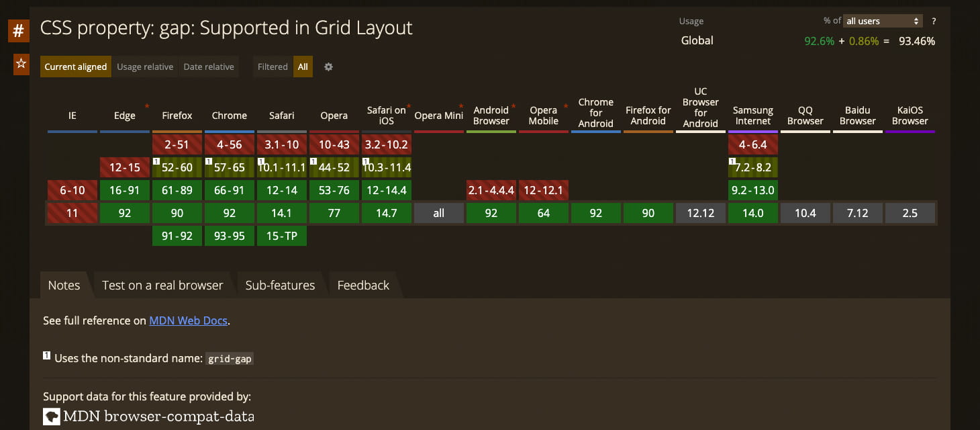
Task: Switch to the Feedback tab
Action: 363,285
